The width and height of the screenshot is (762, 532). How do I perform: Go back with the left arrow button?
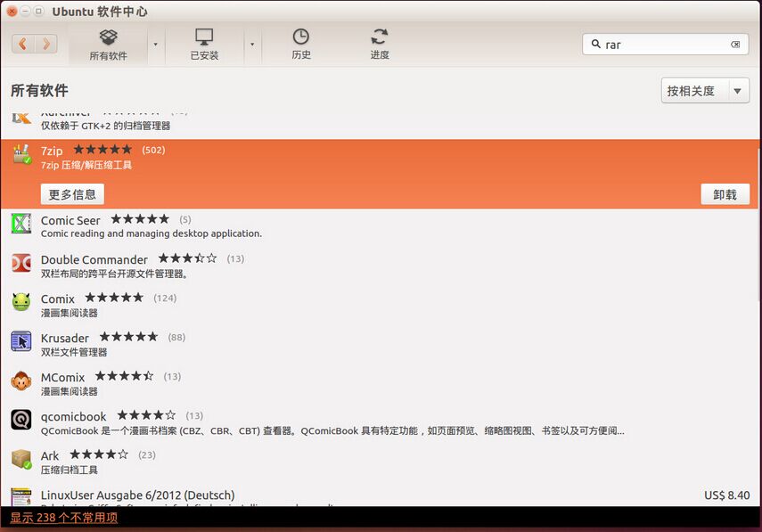22,44
